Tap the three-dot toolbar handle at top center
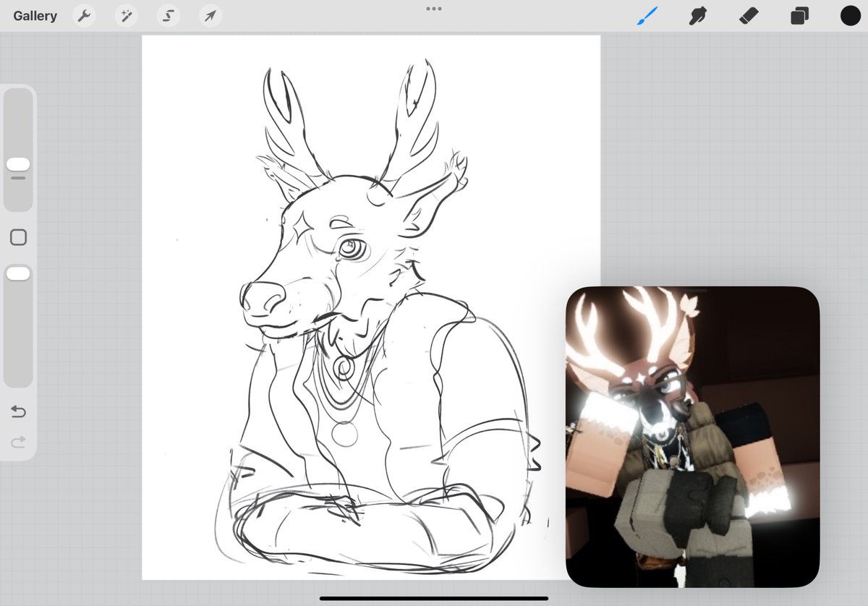The height and width of the screenshot is (606, 868). tap(434, 9)
